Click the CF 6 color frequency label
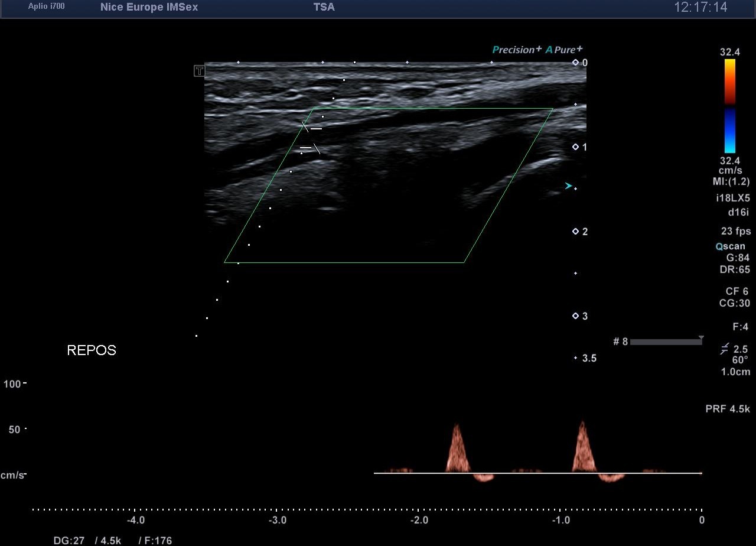This screenshot has height=546, width=756. pyautogui.click(x=737, y=292)
